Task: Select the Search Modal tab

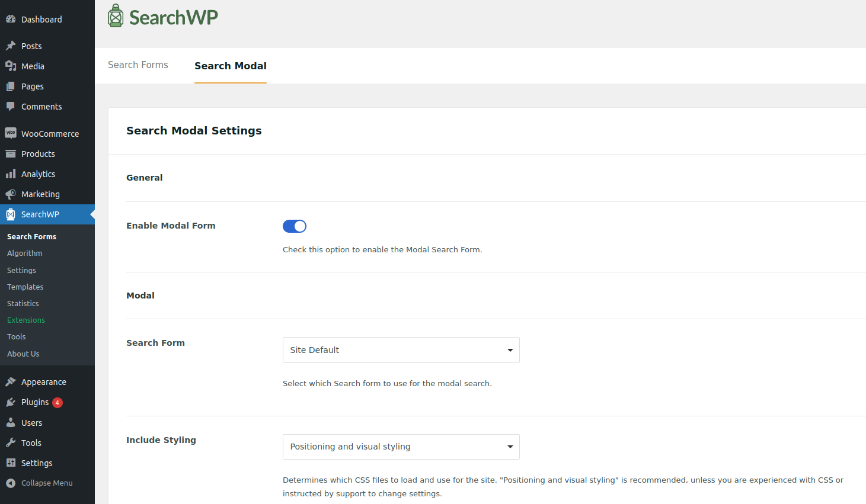Action: 231,66
